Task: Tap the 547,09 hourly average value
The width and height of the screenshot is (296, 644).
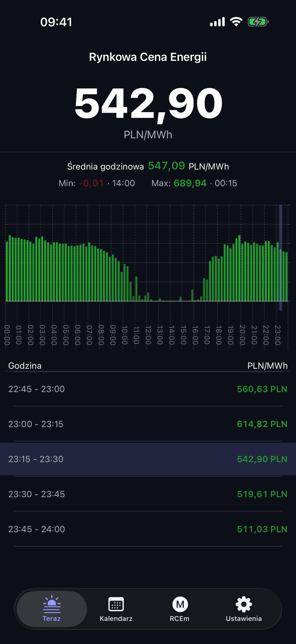Action: pos(166,166)
